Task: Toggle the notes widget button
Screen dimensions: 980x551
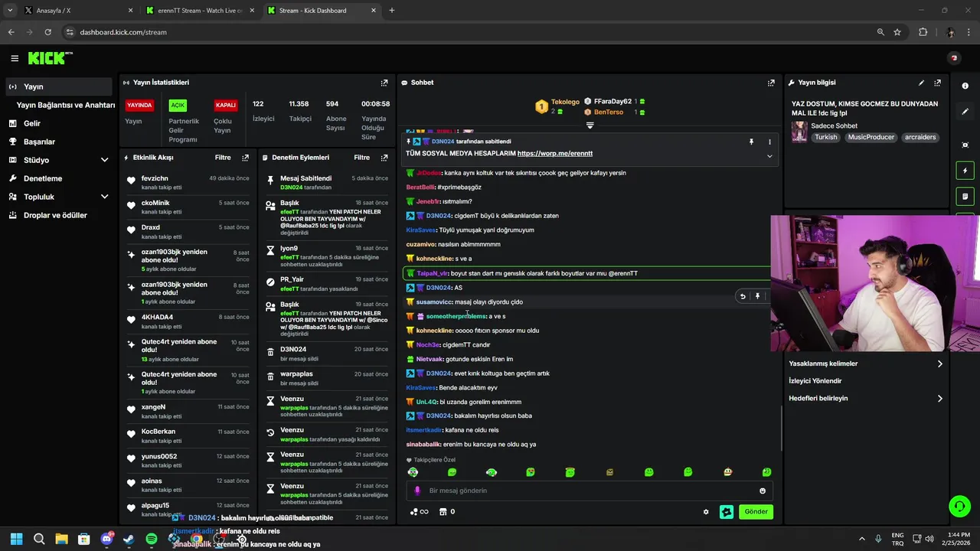Action: (965, 197)
